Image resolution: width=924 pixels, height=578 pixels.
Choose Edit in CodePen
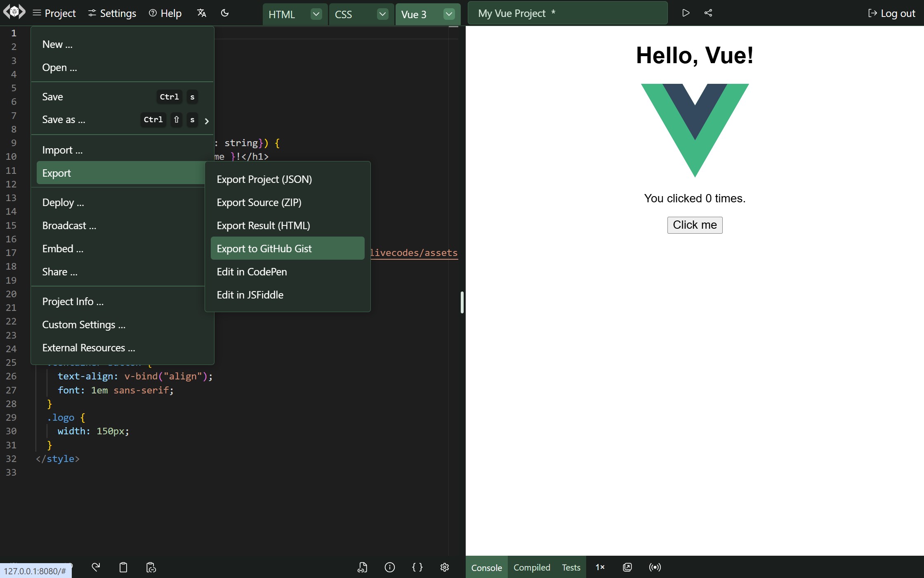tap(252, 272)
